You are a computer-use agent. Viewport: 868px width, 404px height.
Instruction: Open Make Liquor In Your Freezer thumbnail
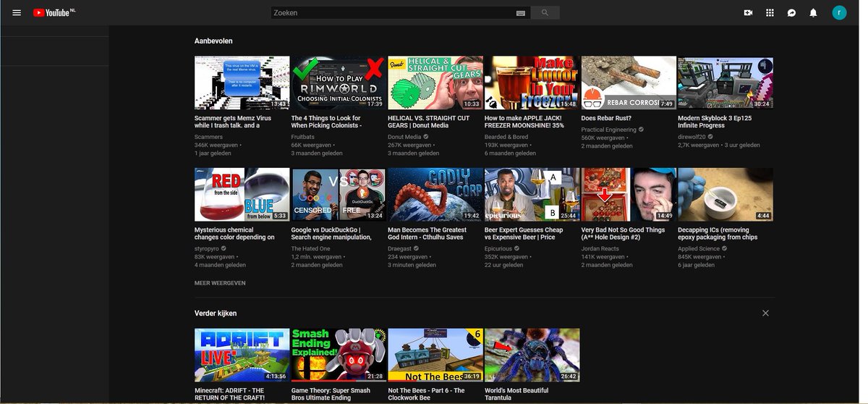532,83
